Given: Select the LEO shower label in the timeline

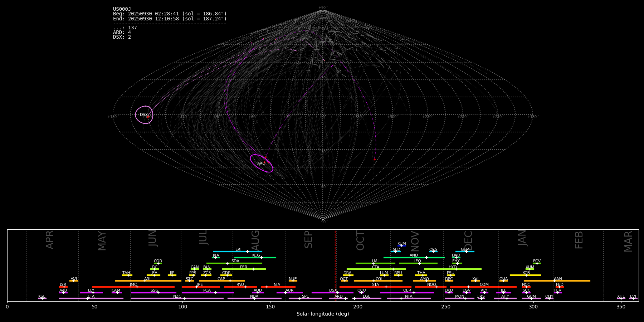Looking at the screenshot, I should (x=418, y=261).
